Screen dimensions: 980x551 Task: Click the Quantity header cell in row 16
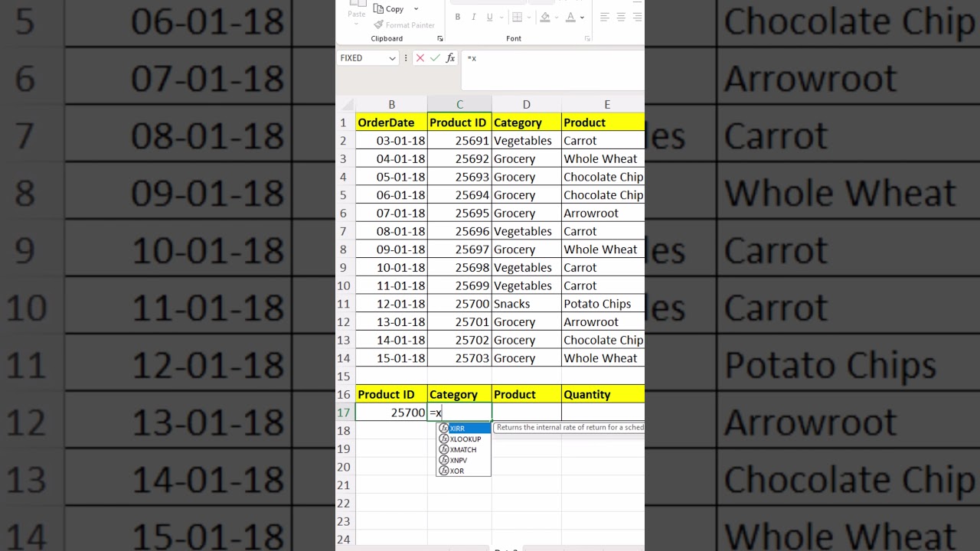pos(603,394)
